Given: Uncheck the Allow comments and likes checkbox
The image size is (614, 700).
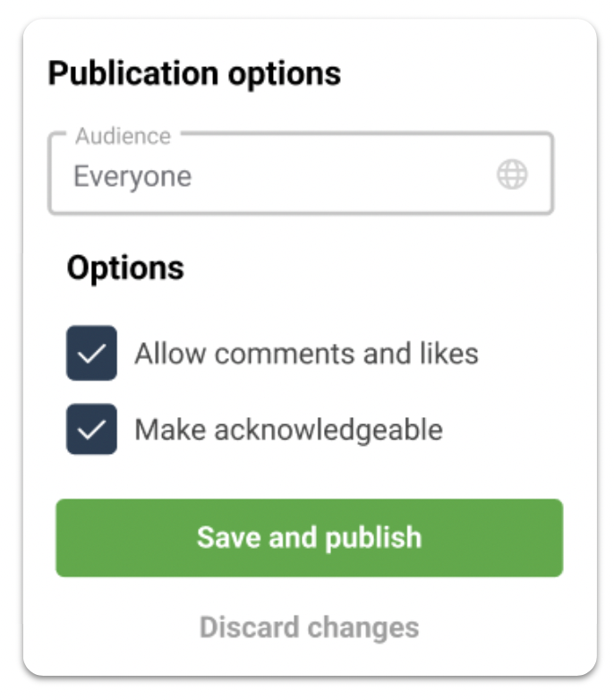Looking at the screenshot, I should point(91,353).
